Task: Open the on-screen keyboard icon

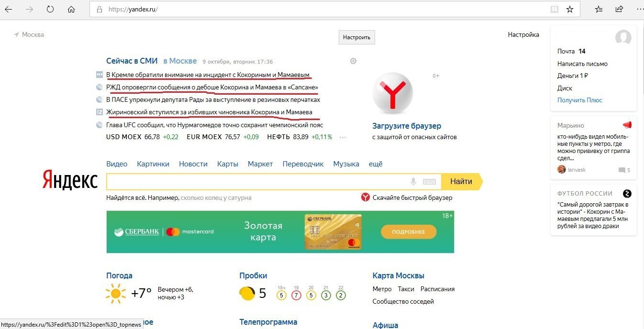Action: click(429, 182)
